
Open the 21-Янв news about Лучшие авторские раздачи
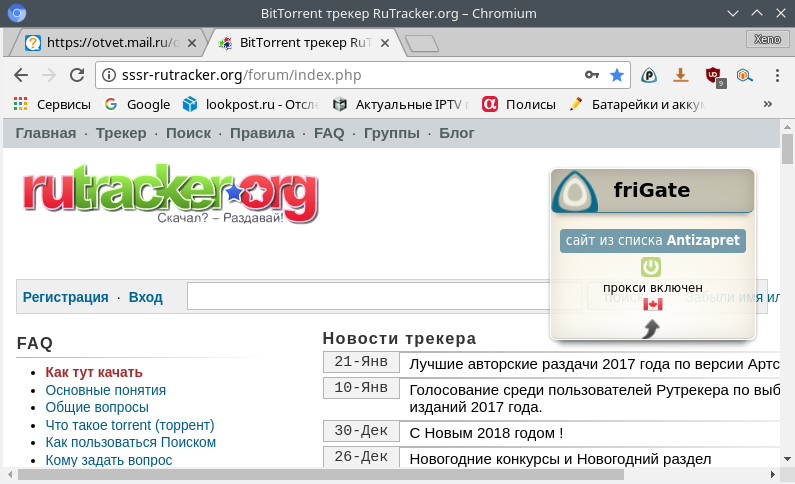594,364
